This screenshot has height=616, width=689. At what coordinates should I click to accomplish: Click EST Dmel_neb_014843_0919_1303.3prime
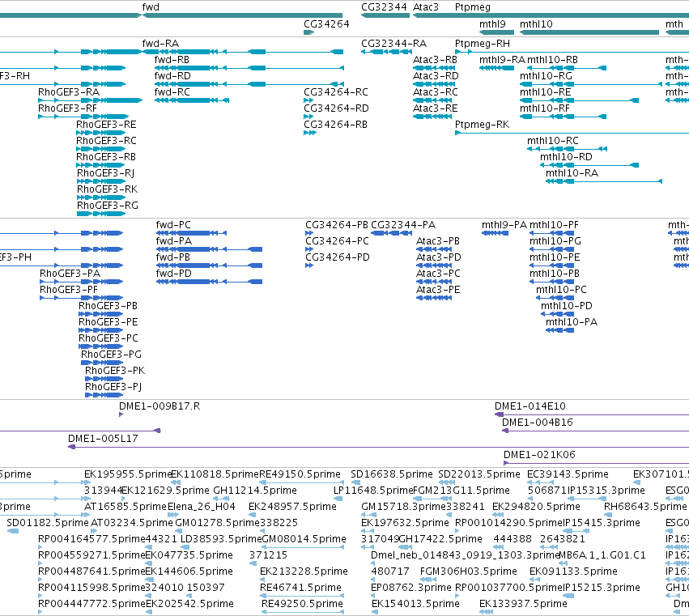[x=465, y=555]
